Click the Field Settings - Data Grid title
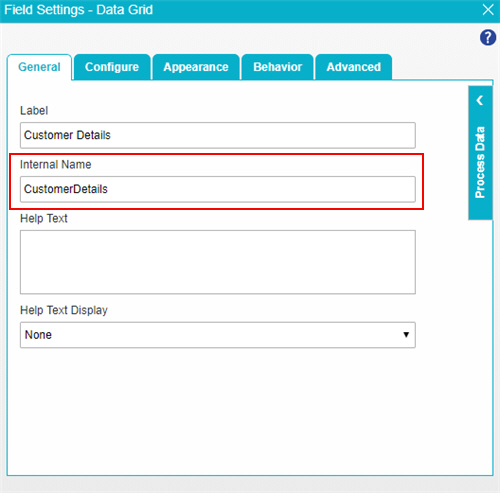 (x=78, y=10)
